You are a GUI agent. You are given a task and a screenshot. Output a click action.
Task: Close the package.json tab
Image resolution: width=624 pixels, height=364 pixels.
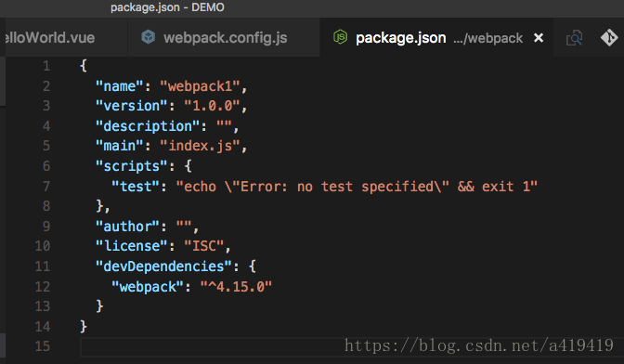pos(539,38)
